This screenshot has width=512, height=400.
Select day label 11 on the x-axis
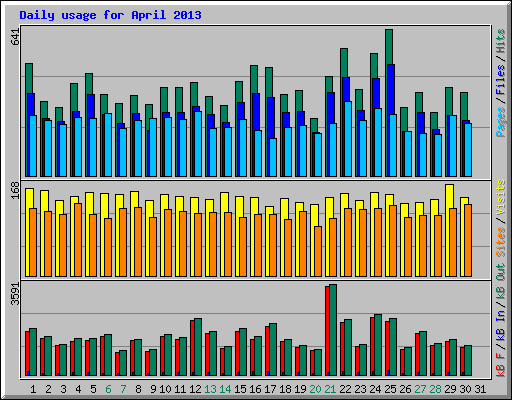tap(180, 389)
